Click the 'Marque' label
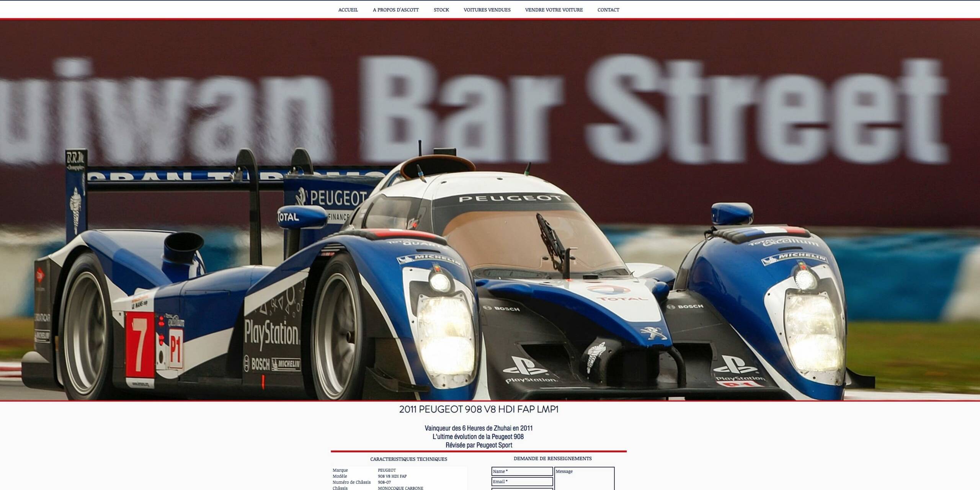This screenshot has width=980, height=490. [x=340, y=470]
